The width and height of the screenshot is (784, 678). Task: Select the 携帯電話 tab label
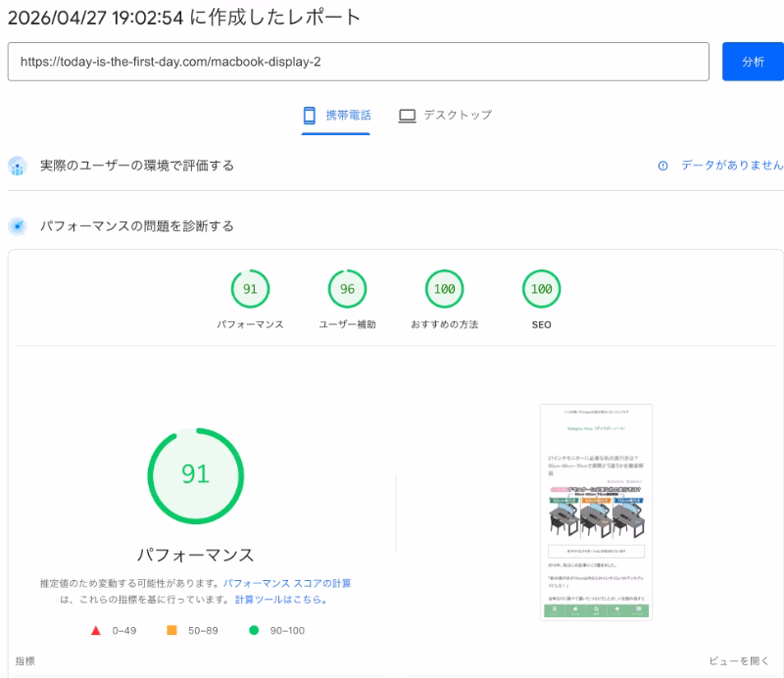click(348, 116)
